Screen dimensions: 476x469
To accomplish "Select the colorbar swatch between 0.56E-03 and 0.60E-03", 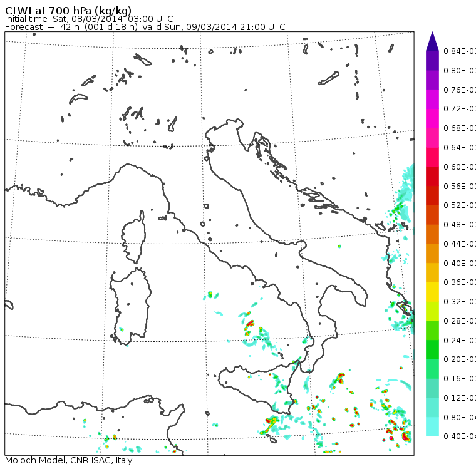I will click(432, 177).
